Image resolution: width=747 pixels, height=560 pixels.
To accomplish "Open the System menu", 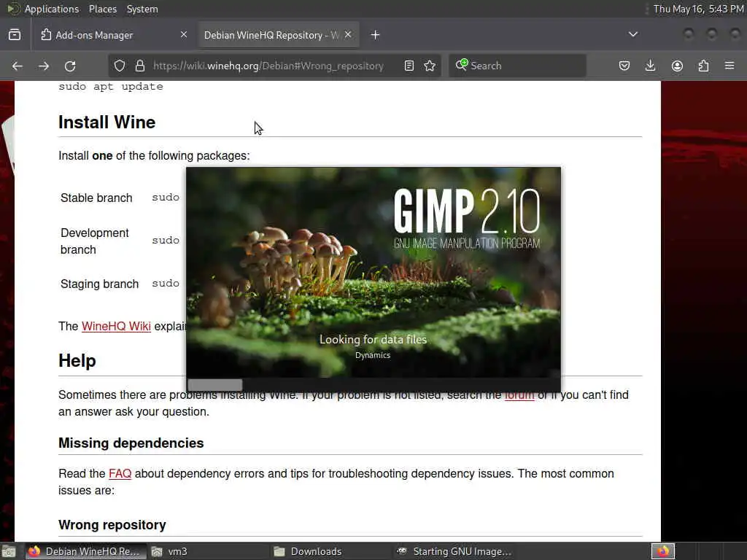I will [142, 9].
